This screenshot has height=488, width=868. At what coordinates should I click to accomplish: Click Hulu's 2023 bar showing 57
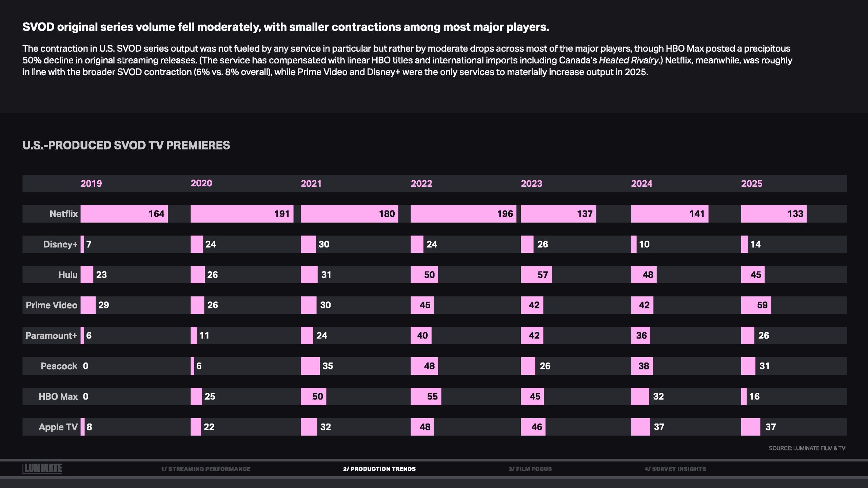536,274
